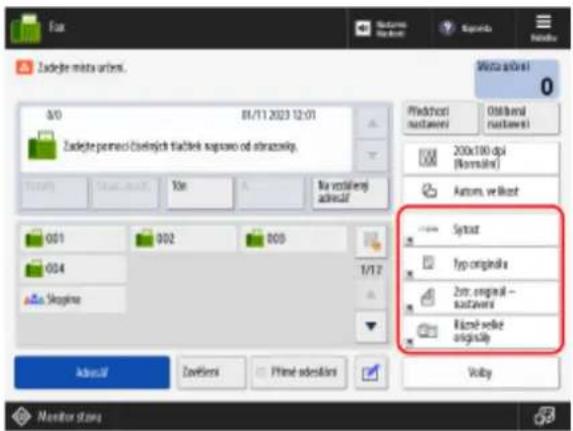Open the Volby options button
The width and height of the screenshot is (573, 431).
[x=481, y=373]
